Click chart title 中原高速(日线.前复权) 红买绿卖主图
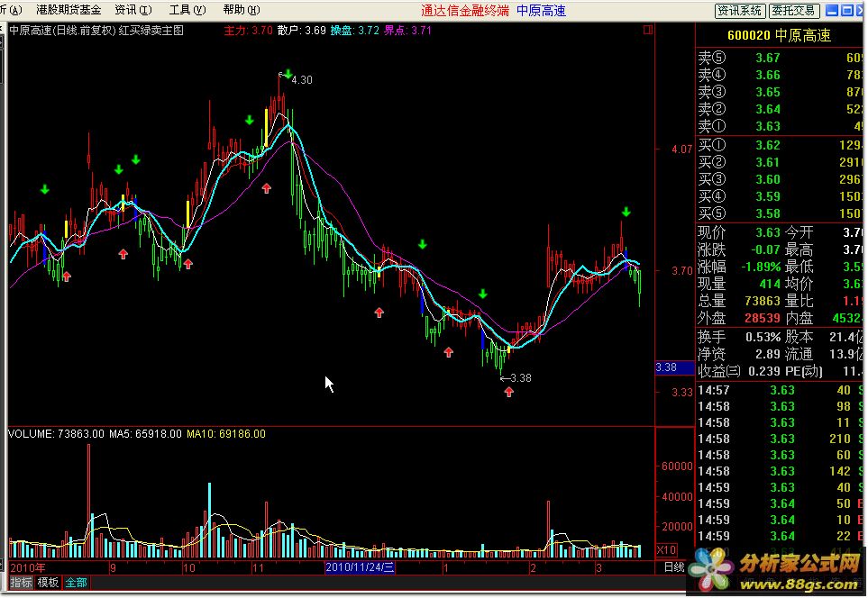868x598 pixels. pos(96,31)
